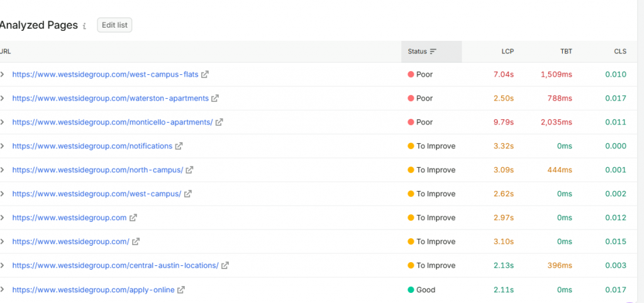Open north-campus external link icon

point(189,170)
